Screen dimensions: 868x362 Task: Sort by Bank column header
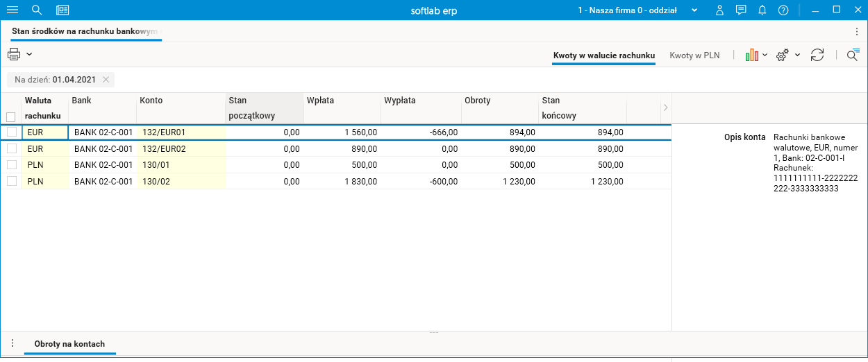pyautogui.click(x=102, y=107)
